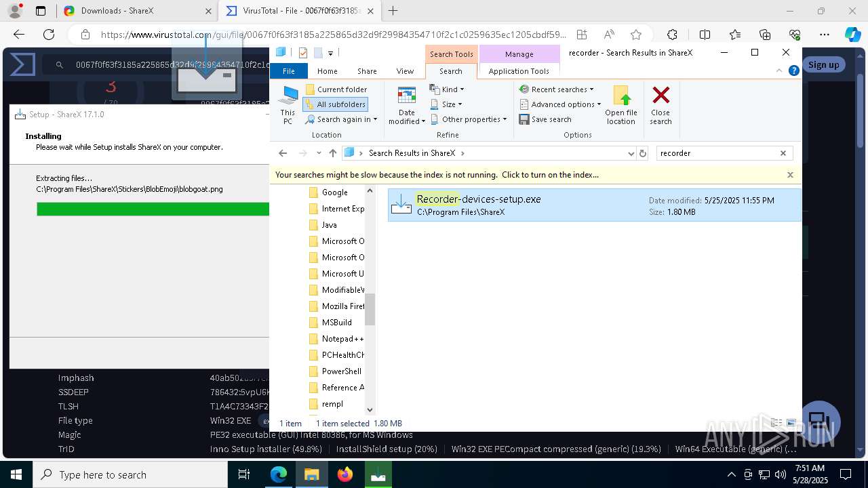Click Save search button
The height and width of the screenshot is (488, 868).
545,119
